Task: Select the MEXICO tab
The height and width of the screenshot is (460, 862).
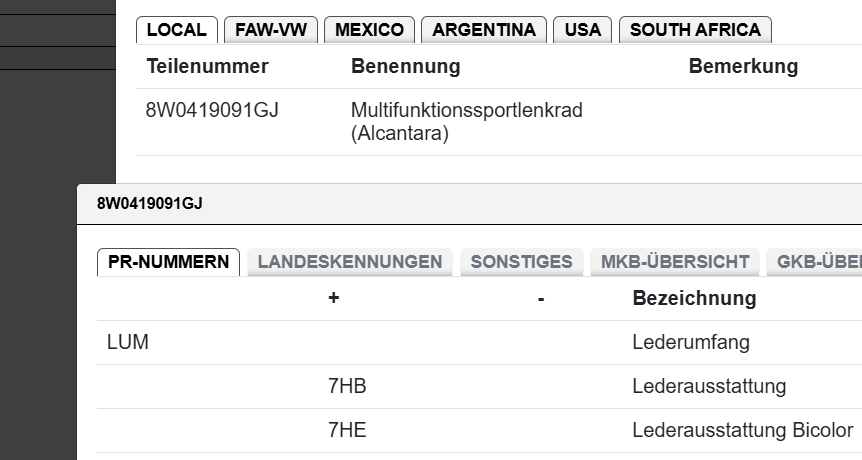Action: tap(369, 30)
